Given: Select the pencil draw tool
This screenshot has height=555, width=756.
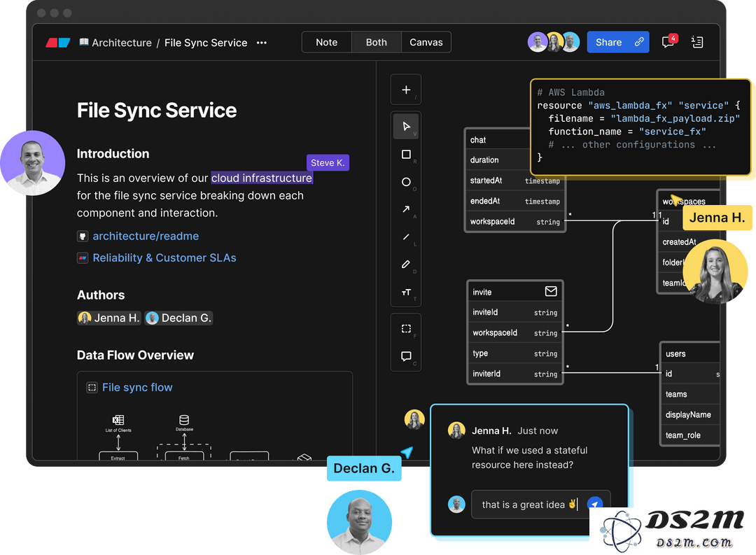Looking at the screenshot, I should click(406, 265).
